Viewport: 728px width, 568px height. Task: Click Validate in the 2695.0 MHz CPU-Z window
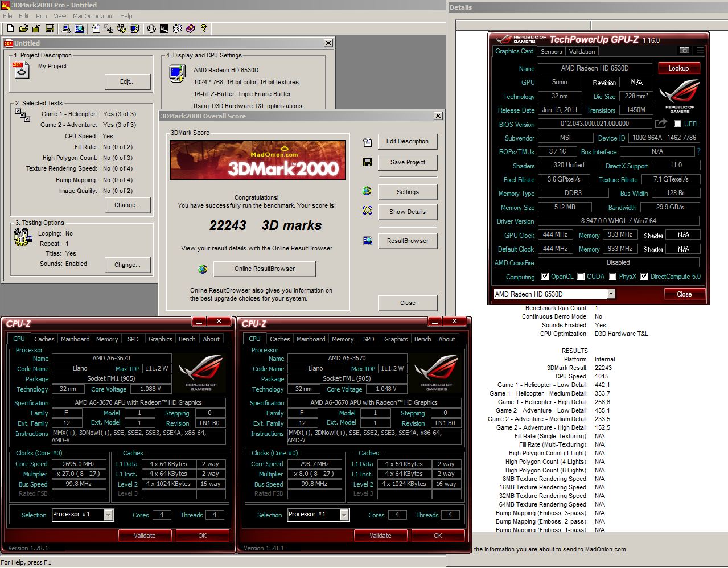pyautogui.click(x=145, y=536)
